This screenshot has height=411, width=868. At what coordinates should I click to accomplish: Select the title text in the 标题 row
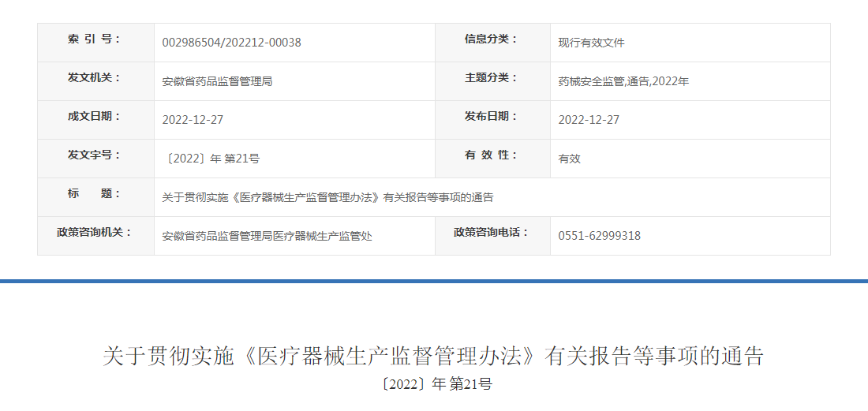coord(327,197)
